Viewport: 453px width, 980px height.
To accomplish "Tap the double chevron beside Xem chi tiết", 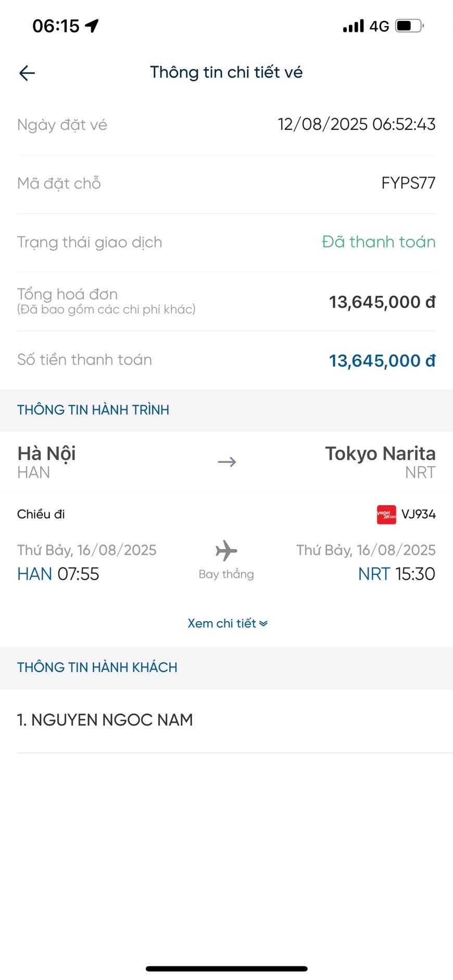I will 263,623.
